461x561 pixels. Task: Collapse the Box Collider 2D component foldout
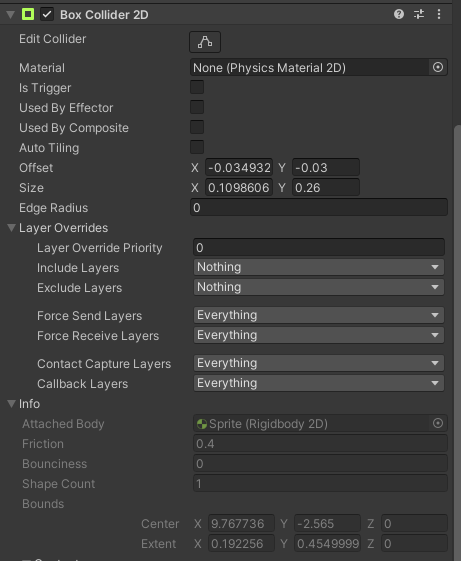(10, 15)
